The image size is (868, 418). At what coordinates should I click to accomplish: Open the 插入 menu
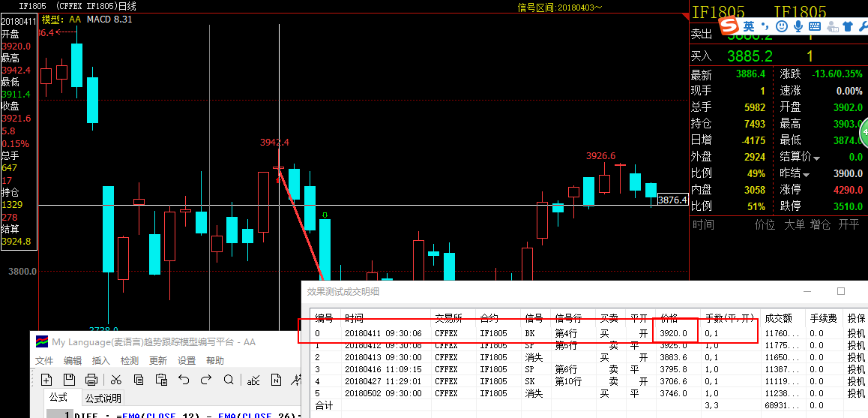[x=100, y=360]
